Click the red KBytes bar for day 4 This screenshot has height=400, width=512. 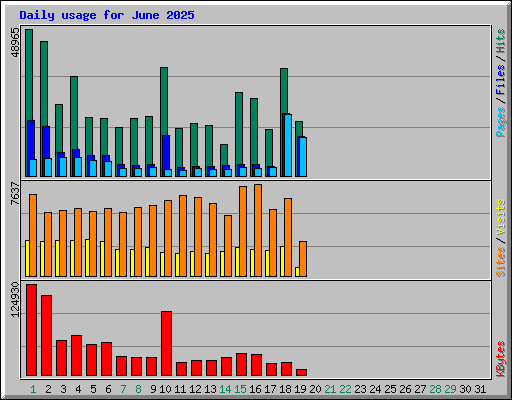[x=77, y=355]
